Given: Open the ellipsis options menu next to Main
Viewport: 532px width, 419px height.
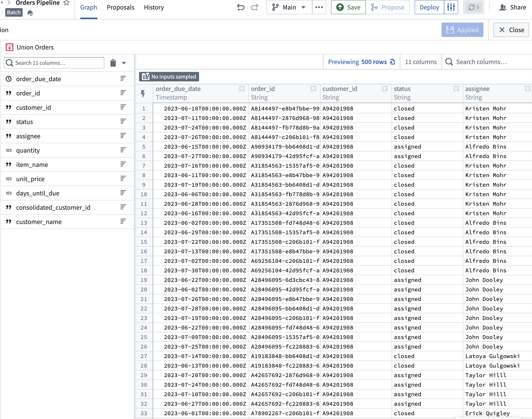Looking at the screenshot, I should pyautogui.click(x=319, y=7).
